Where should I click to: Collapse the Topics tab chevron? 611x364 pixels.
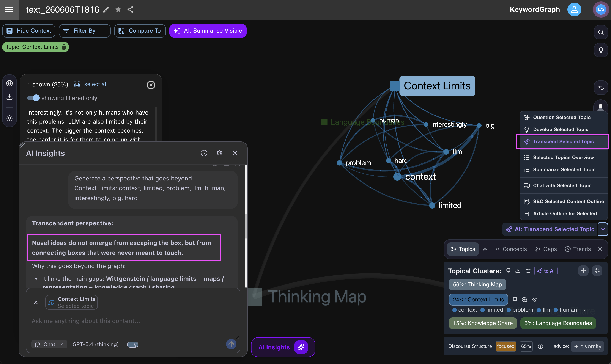pyautogui.click(x=485, y=249)
